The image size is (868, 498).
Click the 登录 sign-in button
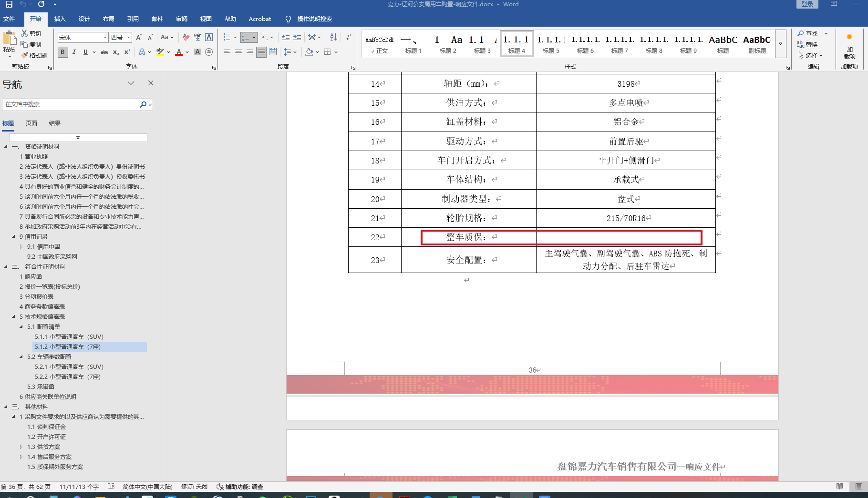click(x=807, y=4)
